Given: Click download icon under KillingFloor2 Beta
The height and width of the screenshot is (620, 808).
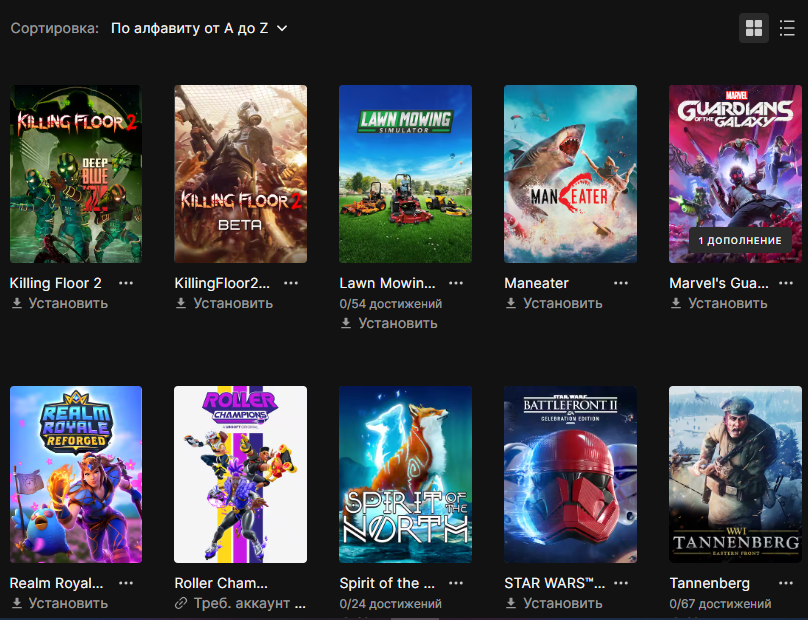Looking at the screenshot, I should click(x=181, y=303).
